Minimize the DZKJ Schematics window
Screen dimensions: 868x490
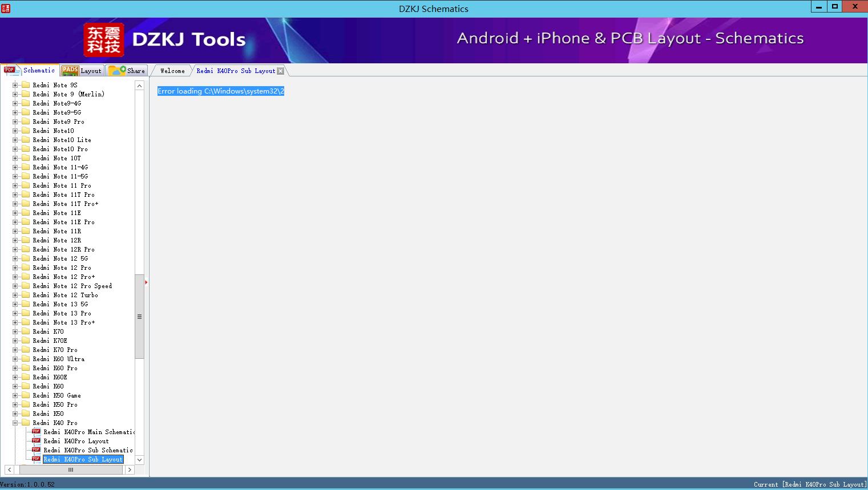[819, 7]
